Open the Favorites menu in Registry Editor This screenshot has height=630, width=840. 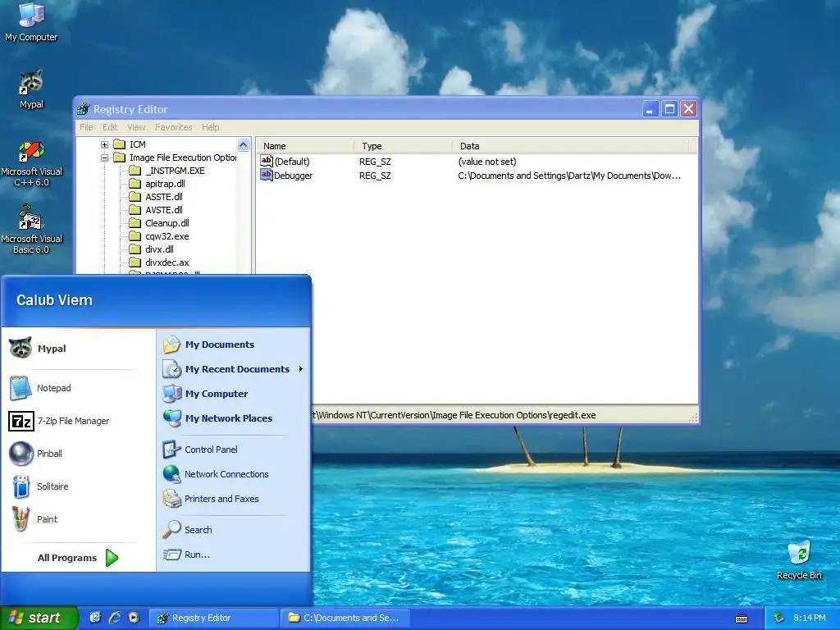click(174, 127)
